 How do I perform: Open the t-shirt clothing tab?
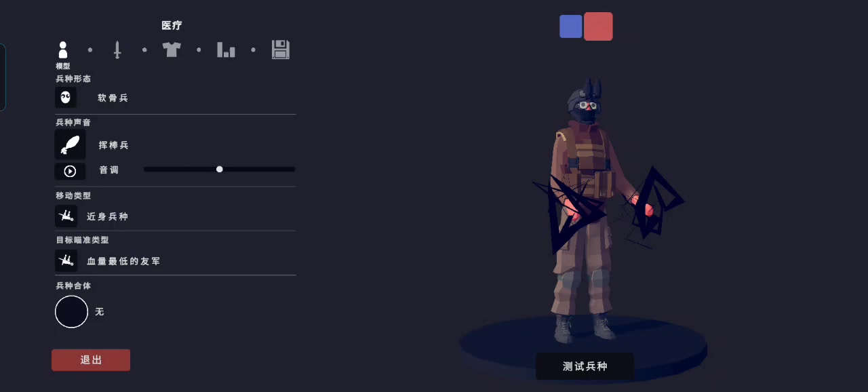172,50
